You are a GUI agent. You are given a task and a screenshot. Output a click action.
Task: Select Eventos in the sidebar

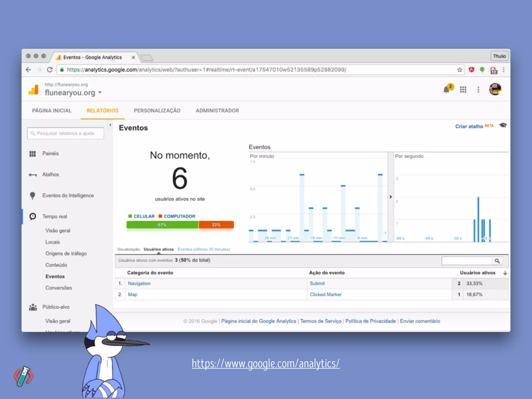coord(55,276)
